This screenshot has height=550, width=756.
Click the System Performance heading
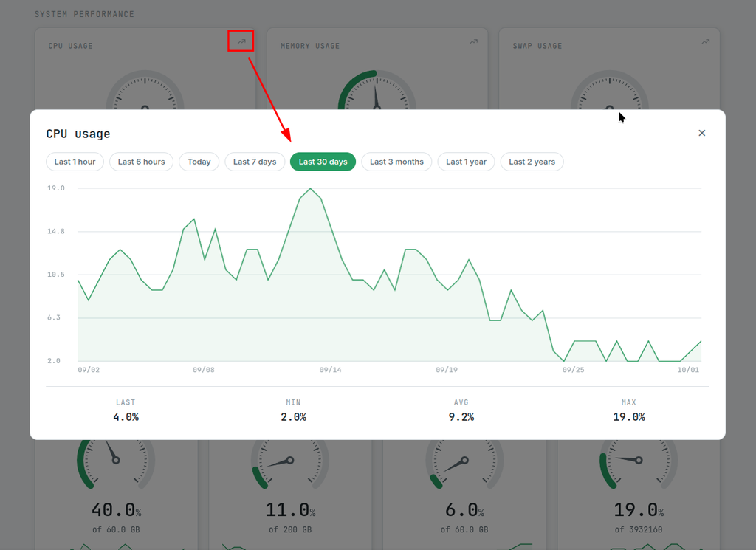(x=84, y=14)
